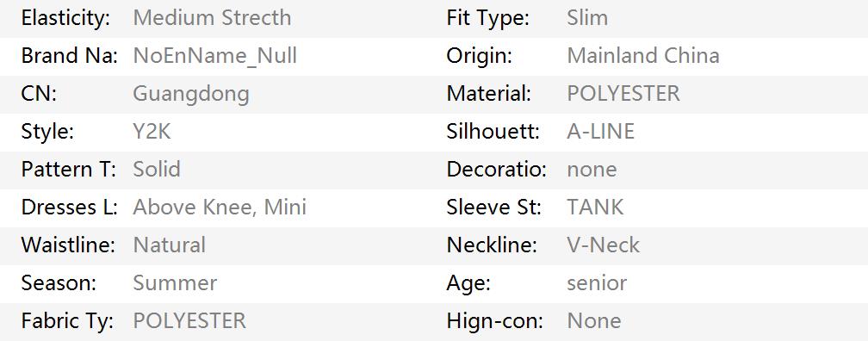The image size is (868, 341).
Task: Click the Hign-con None value
Action: point(594,320)
